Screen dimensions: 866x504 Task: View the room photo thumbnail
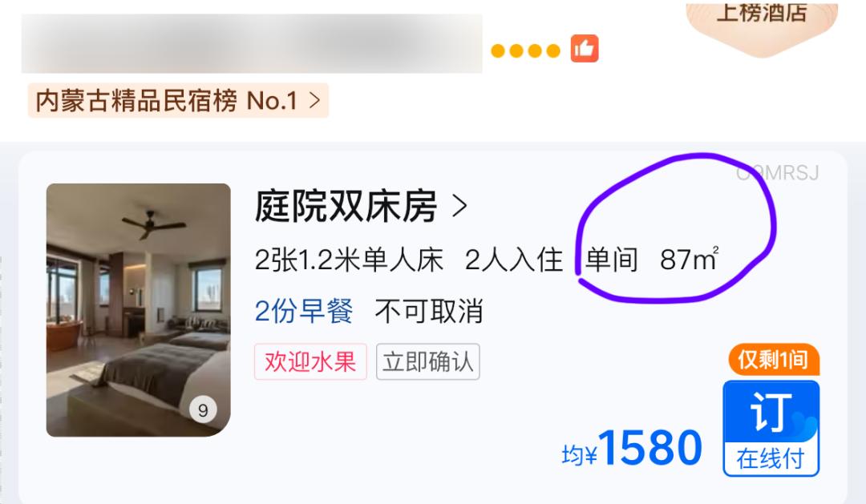point(138,309)
